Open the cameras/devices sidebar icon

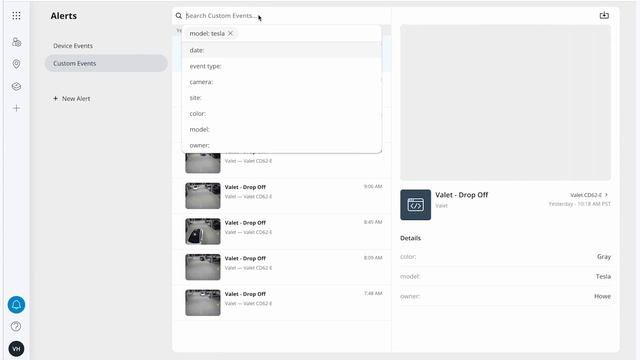16,42
